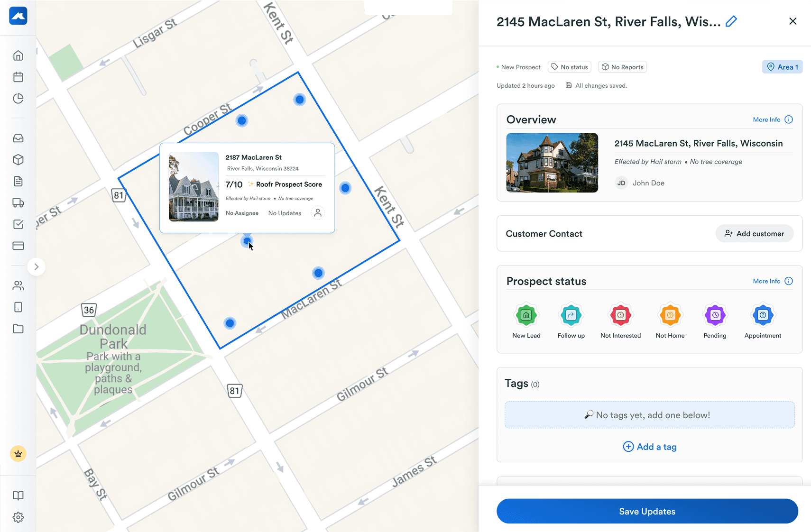
Task: Click No Assignee text on card
Action: click(x=242, y=213)
